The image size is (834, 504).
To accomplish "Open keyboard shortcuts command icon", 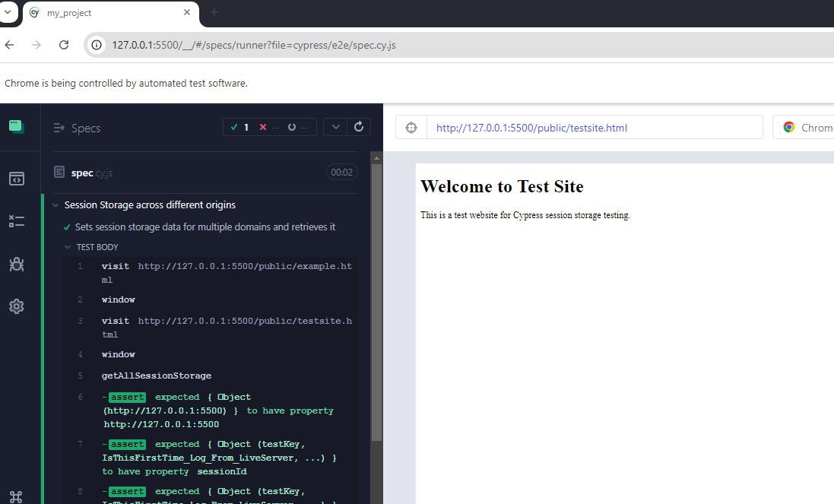I will pyautogui.click(x=16, y=496).
